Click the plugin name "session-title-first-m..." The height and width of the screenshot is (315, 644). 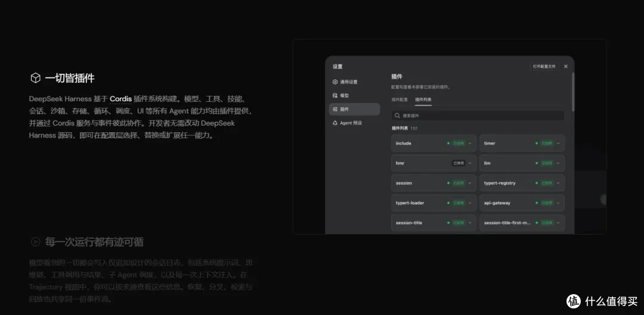click(x=507, y=223)
